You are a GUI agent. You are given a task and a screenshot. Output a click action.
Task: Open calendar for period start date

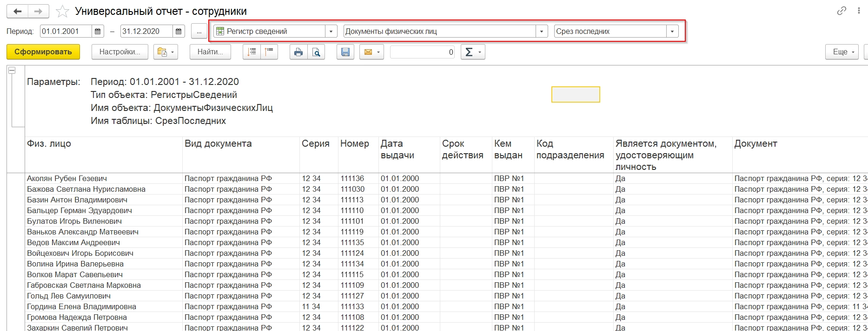click(x=98, y=32)
